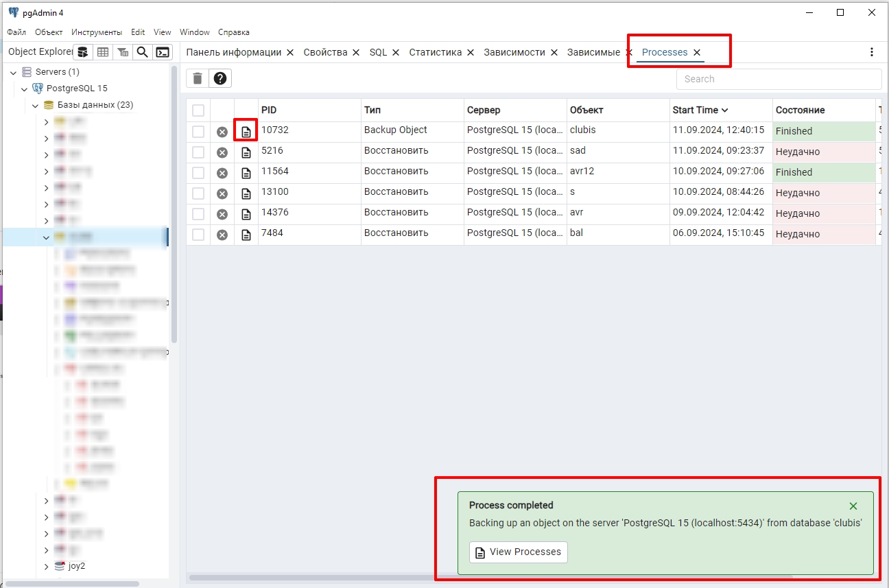Switch to the Зависимости tab
889x588 pixels.
click(x=514, y=52)
